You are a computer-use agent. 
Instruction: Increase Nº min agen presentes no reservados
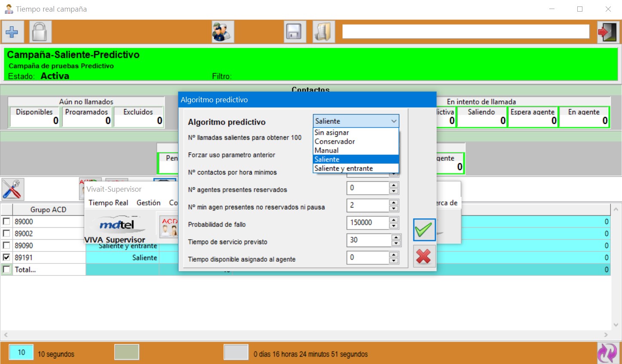[394, 202]
